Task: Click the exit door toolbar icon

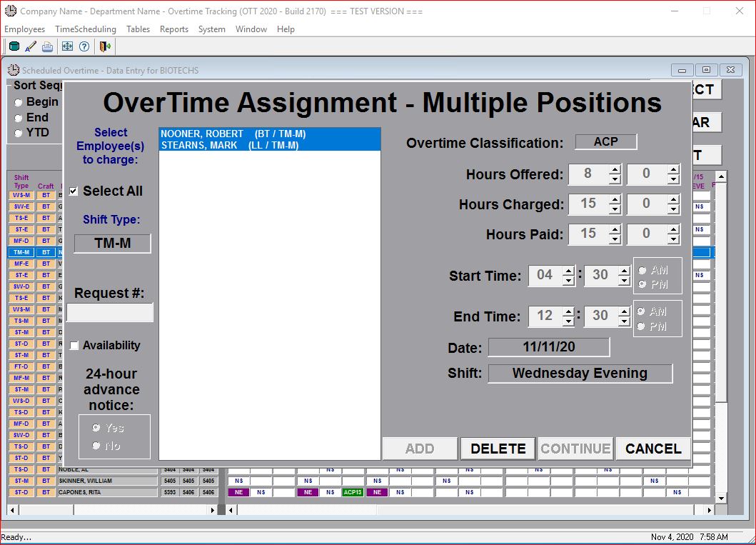Action: pos(105,46)
